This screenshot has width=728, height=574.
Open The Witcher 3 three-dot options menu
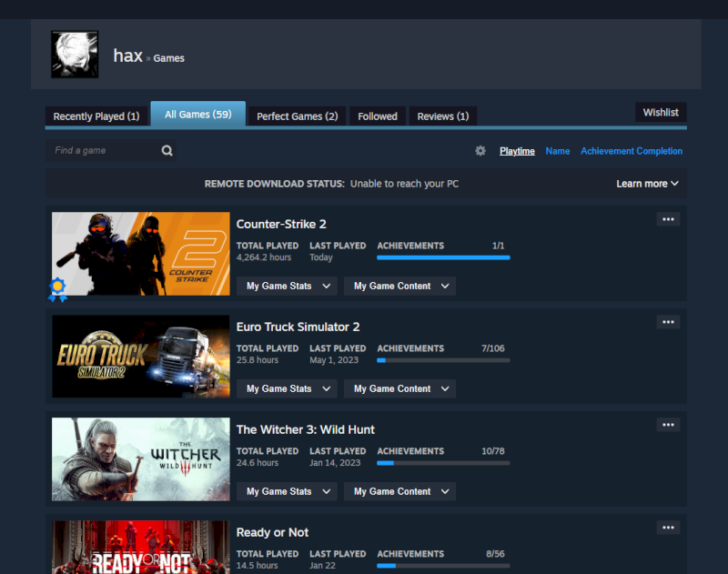[x=668, y=425]
